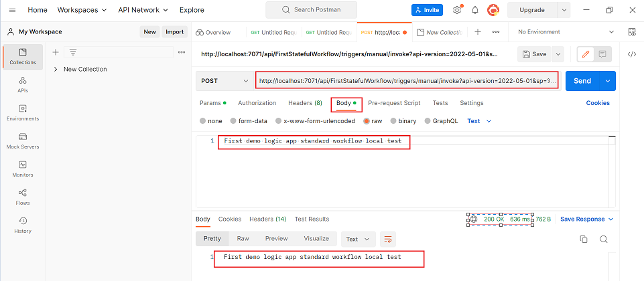Image resolution: width=644 pixels, height=281 pixels.
Task: Switch to the Params tab
Action: click(212, 103)
